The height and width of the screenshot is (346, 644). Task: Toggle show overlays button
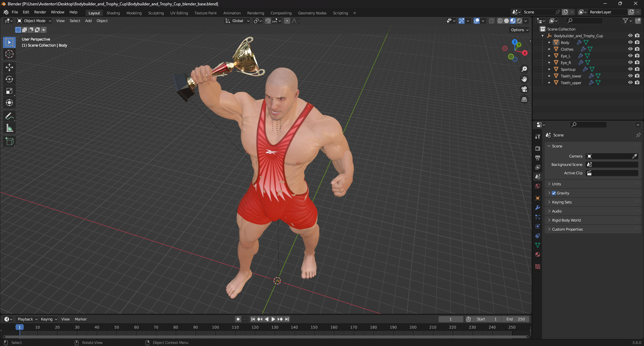[x=477, y=21]
